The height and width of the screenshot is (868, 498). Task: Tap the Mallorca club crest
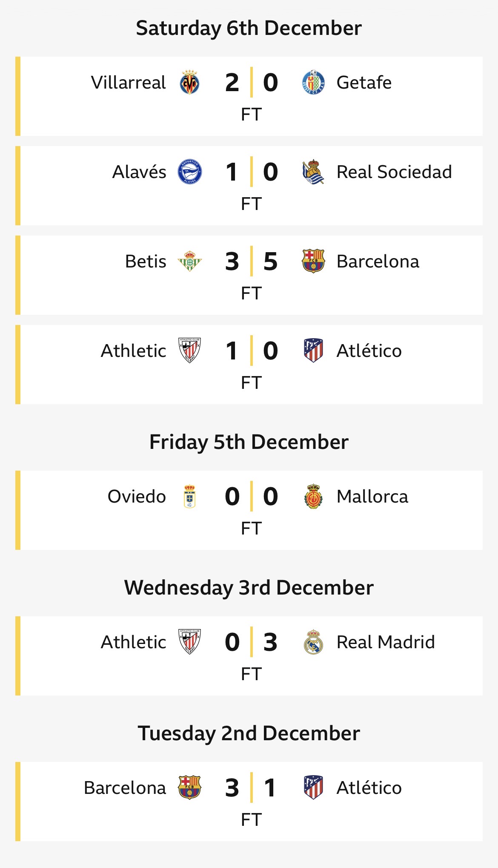click(x=313, y=496)
